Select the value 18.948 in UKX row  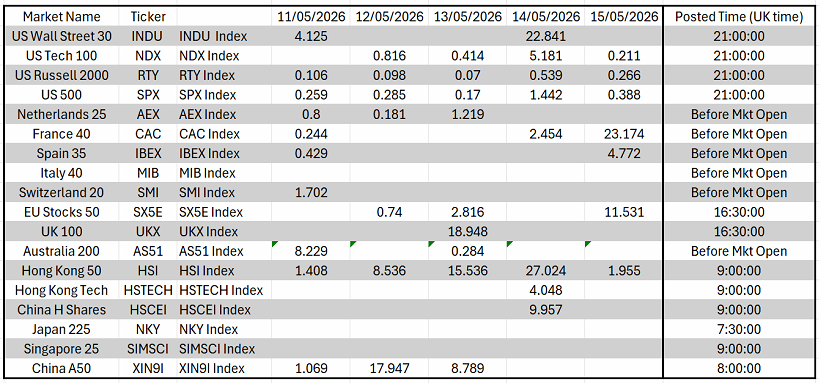467,231
